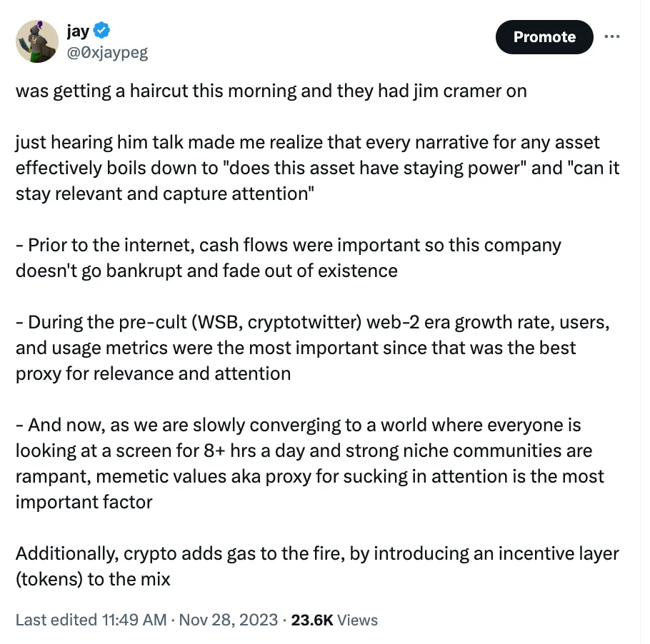Click the "And now, as we are" bullet
This screenshot has height=644, width=650.
pos(307,463)
